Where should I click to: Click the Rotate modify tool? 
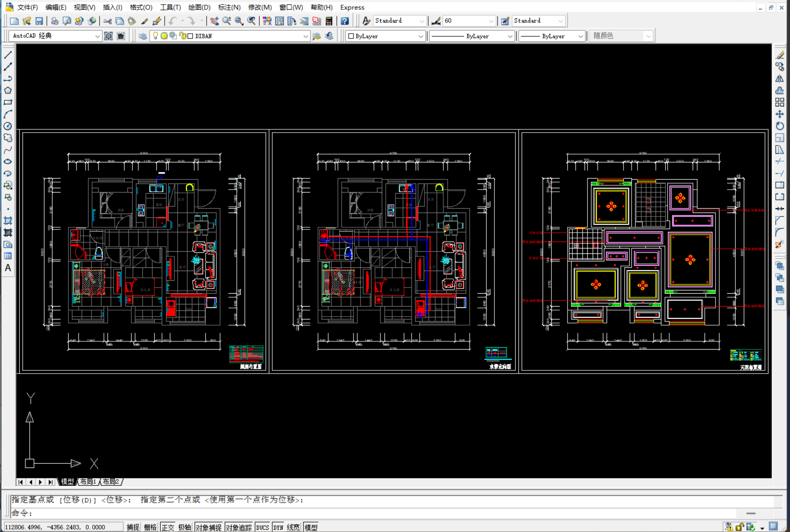click(x=780, y=126)
